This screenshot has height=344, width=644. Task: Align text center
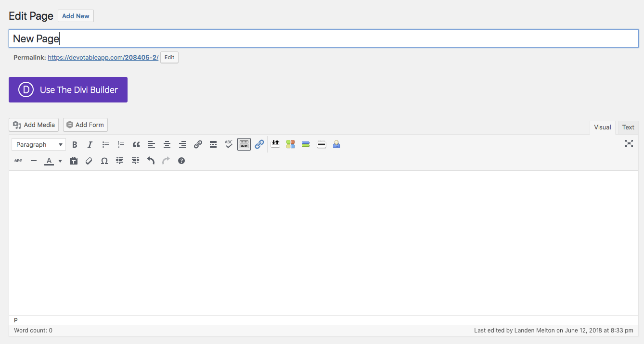coord(167,144)
